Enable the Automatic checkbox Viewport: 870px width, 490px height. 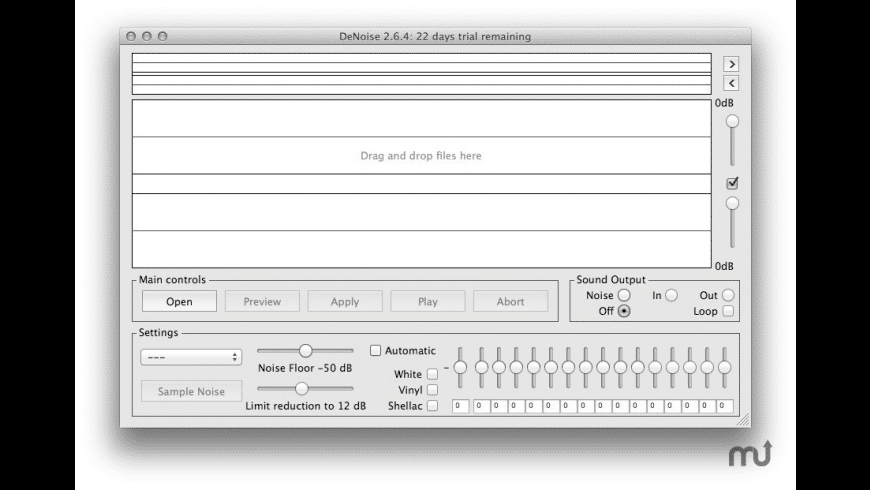pyautogui.click(x=376, y=351)
